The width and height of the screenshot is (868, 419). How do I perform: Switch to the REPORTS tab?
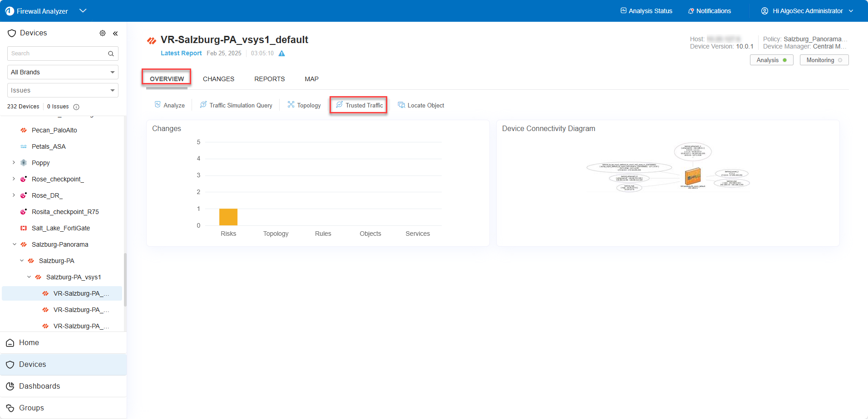[x=270, y=79]
